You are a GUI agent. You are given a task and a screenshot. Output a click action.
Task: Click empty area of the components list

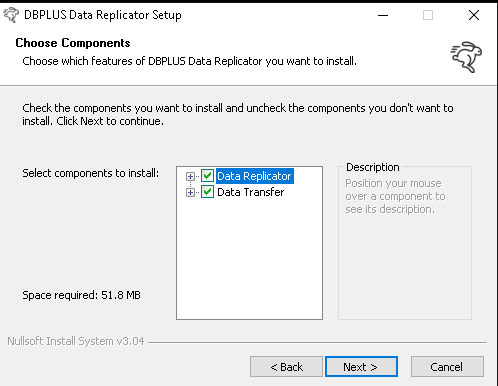(249, 260)
